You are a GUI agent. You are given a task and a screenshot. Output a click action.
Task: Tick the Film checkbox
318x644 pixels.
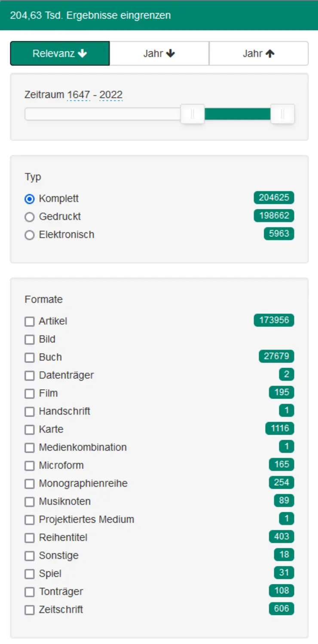tap(30, 394)
